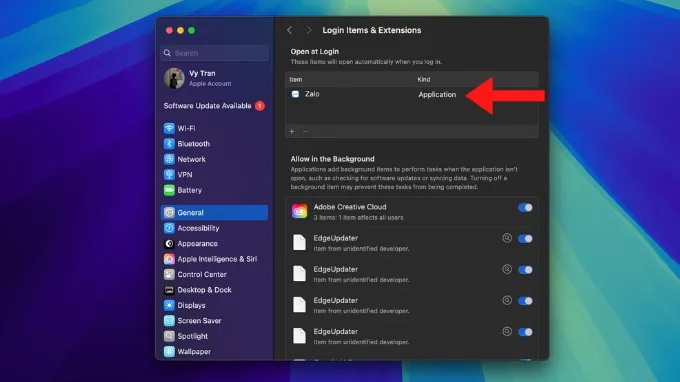Open Appearance settings
The width and height of the screenshot is (680, 382).
tap(215, 244)
